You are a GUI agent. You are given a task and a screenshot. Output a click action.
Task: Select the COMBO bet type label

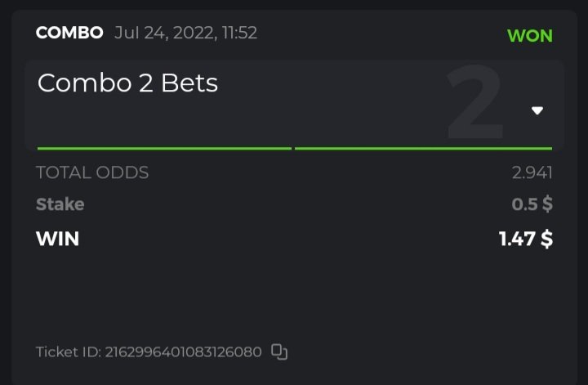[x=69, y=33]
